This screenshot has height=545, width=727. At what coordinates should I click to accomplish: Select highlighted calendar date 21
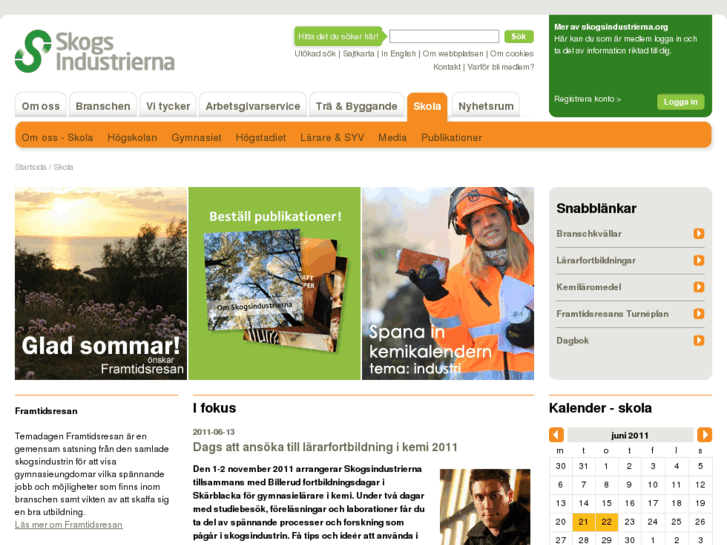[583, 522]
